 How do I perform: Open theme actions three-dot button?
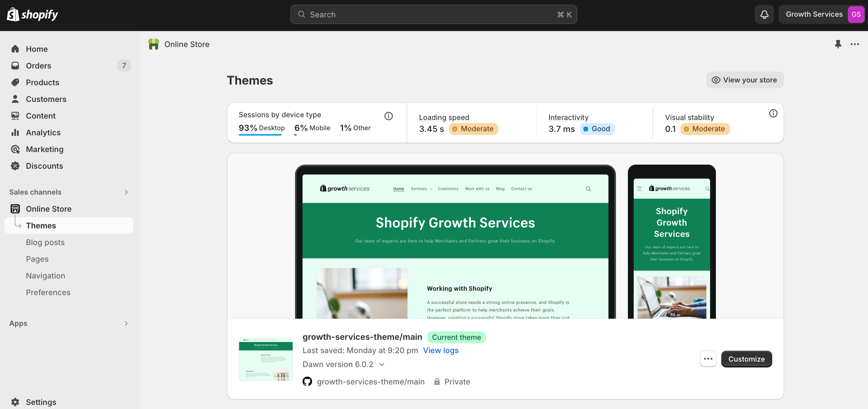tap(708, 359)
